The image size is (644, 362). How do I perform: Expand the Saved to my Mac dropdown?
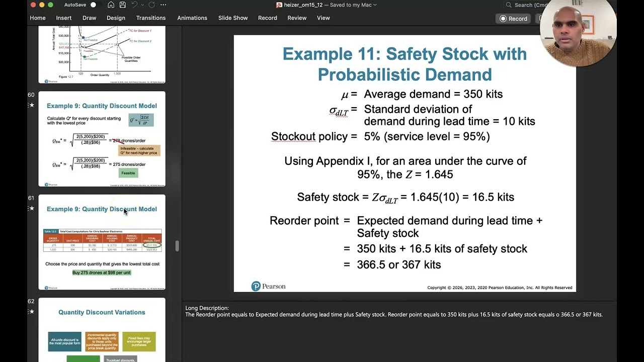click(374, 5)
